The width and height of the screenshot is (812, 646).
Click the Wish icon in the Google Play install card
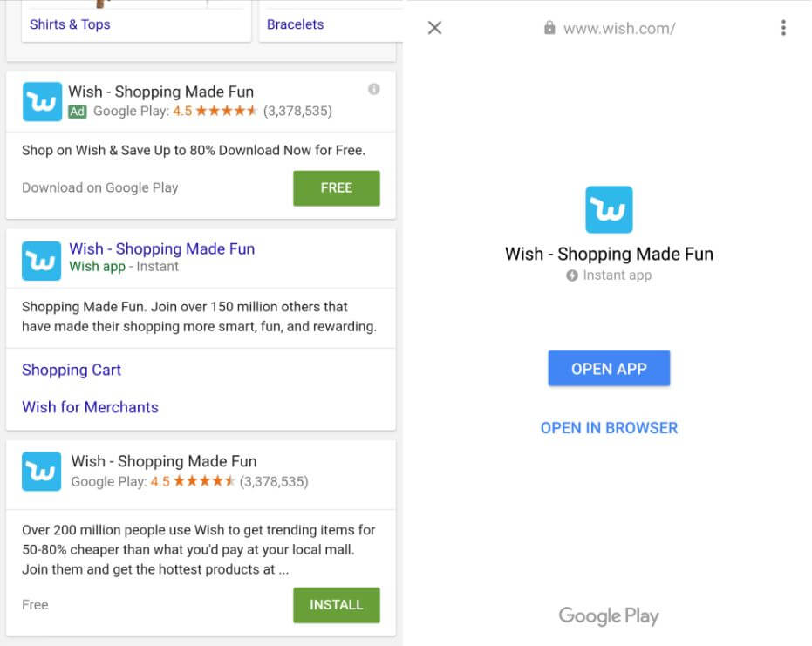click(42, 472)
